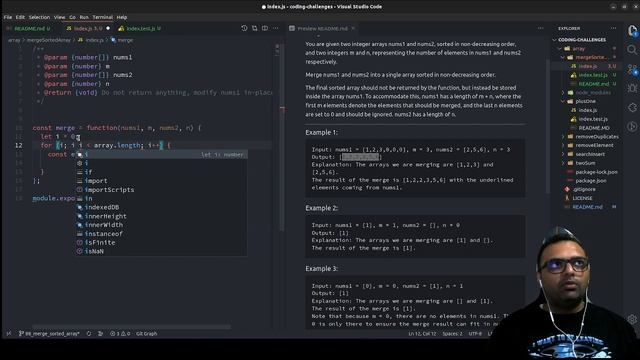The width and height of the screenshot is (640, 360).
Task: Click the remote window status bar icon
Action: point(9,333)
